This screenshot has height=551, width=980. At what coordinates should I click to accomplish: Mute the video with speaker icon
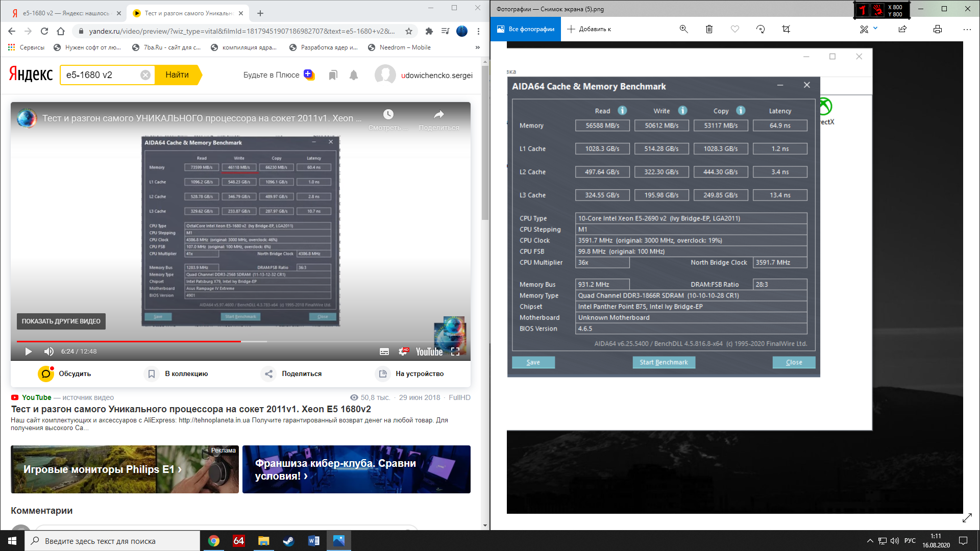49,352
